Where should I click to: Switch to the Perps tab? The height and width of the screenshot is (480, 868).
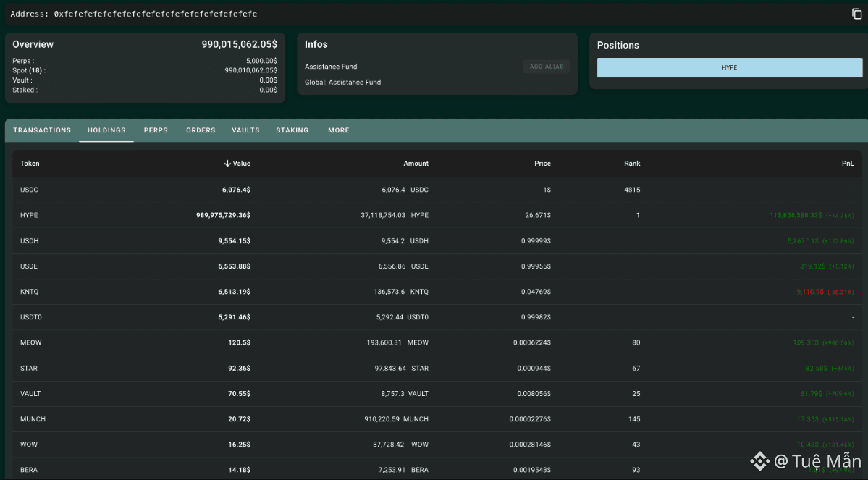click(x=156, y=130)
